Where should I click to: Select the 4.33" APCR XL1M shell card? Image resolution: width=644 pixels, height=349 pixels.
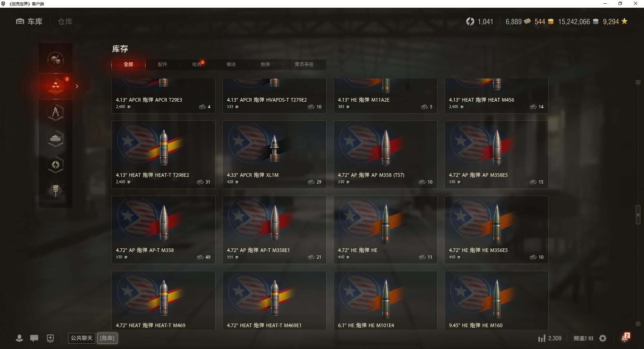(274, 155)
